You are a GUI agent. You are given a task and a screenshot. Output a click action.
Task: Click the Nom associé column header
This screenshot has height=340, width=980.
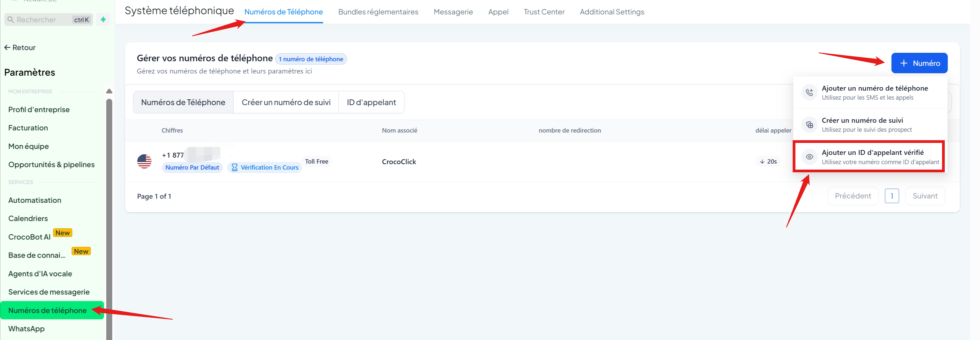(399, 131)
